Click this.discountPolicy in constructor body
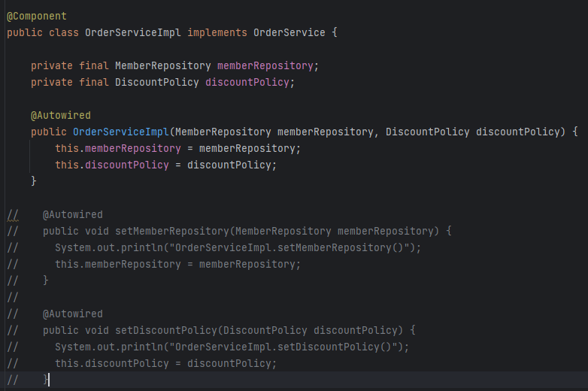 pos(112,165)
